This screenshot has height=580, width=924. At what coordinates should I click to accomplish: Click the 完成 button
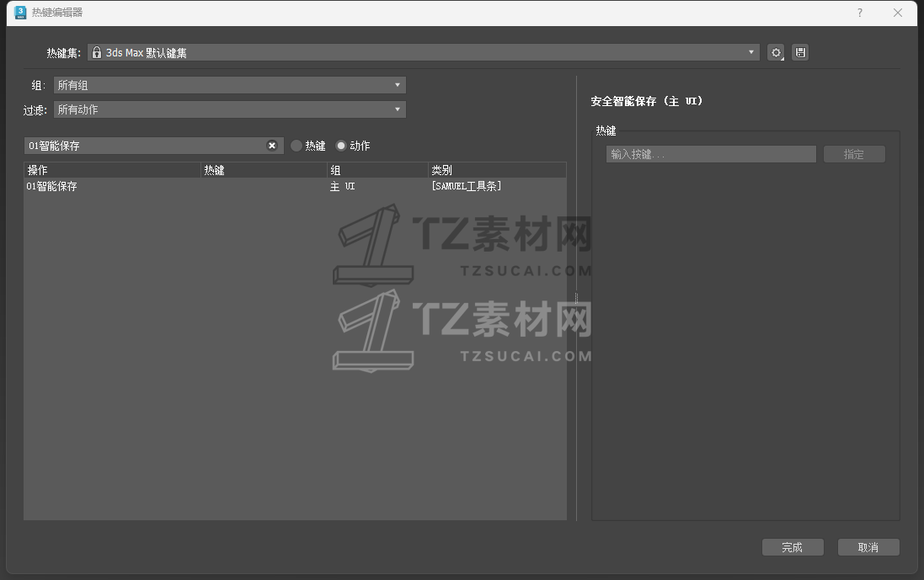pos(793,547)
